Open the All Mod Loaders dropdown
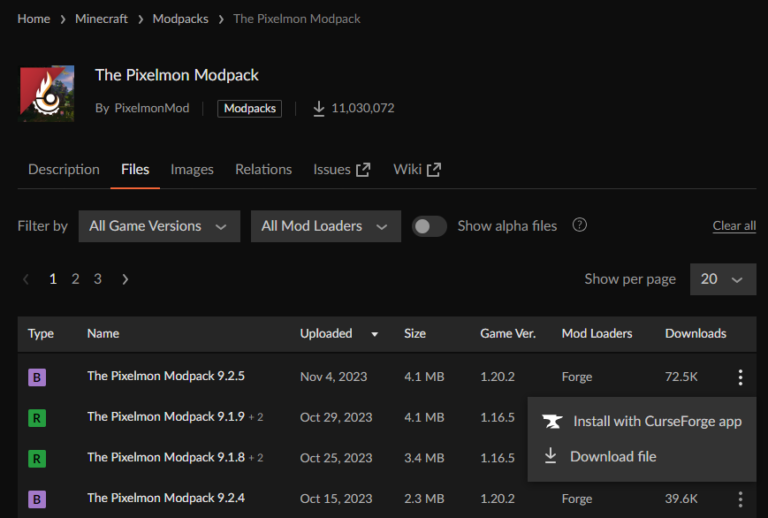Viewport: 768px width, 518px height. tap(325, 226)
